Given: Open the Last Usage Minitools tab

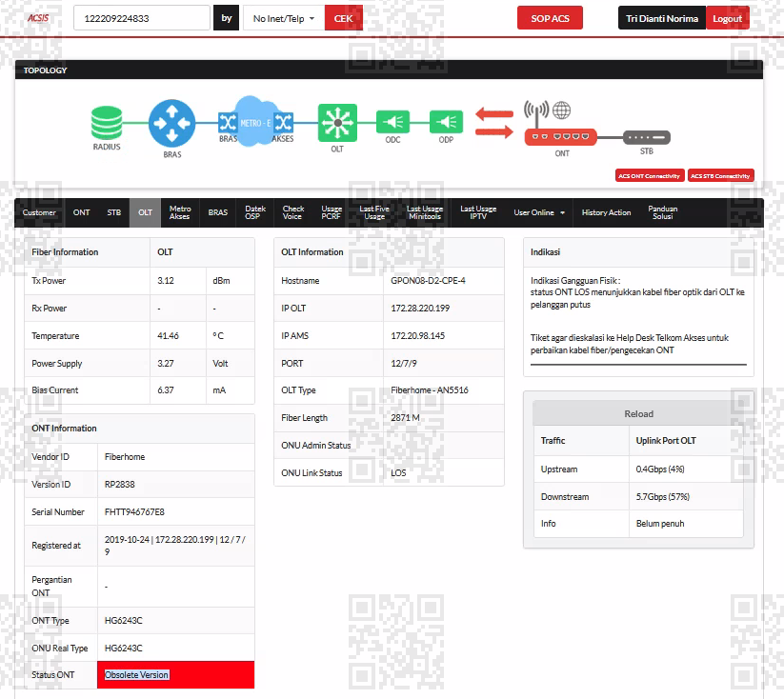Looking at the screenshot, I should click(425, 212).
